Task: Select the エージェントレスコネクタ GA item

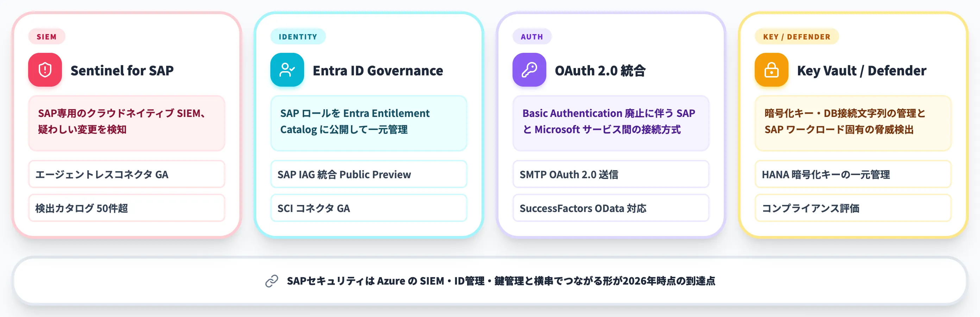Action: [x=127, y=174]
